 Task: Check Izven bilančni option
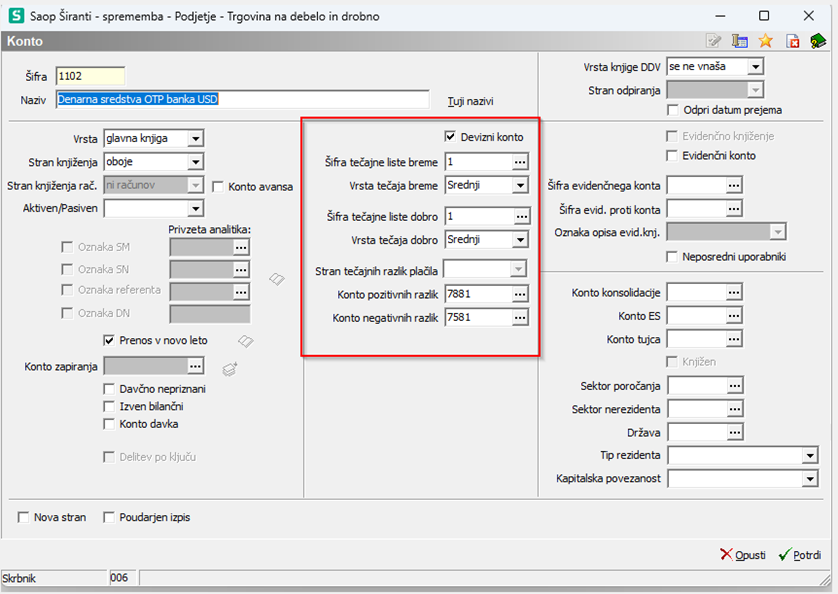109,406
